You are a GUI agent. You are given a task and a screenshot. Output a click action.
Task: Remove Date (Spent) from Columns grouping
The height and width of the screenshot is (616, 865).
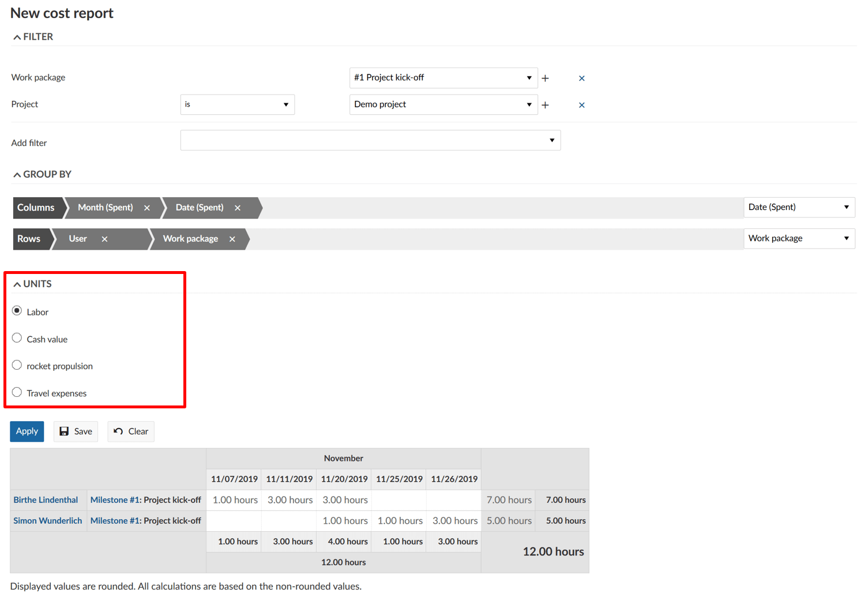tap(238, 208)
